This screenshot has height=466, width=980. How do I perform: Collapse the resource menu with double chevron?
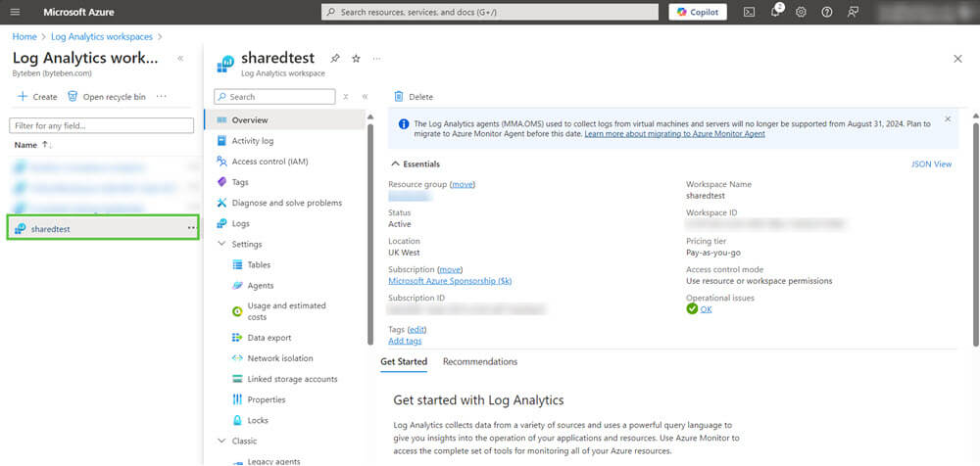click(365, 97)
